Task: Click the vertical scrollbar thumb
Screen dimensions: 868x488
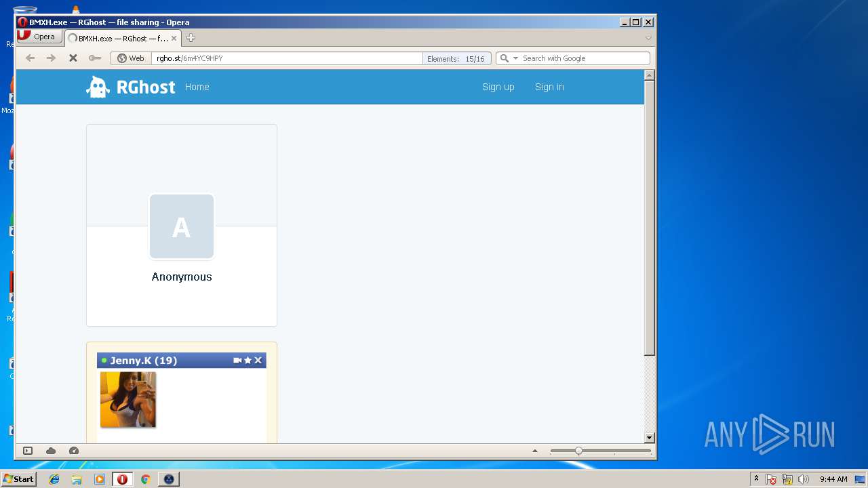Action: tap(649, 218)
